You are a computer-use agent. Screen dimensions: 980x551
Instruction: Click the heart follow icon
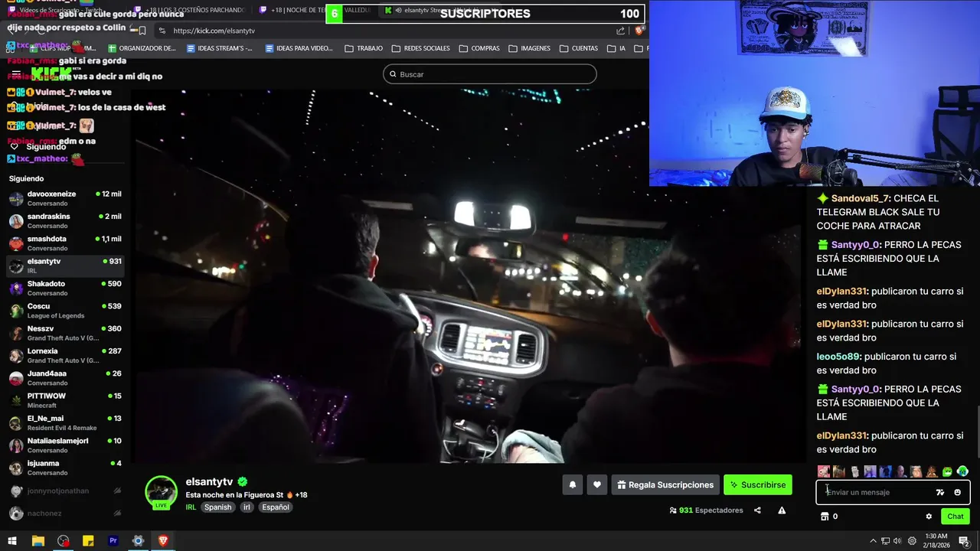point(597,484)
